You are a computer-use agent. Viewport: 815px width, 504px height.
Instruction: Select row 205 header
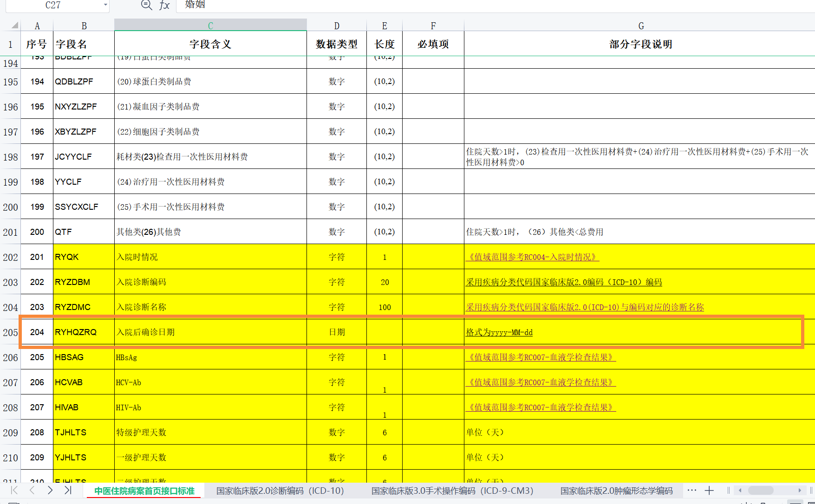click(x=10, y=332)
